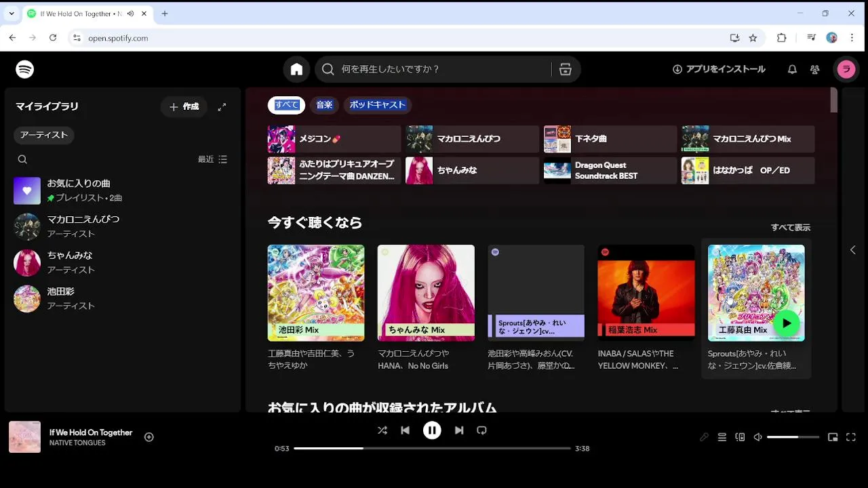This screenshot has width=868, height=488.
Task: Skip to next track
Action: tap(459, 430)
